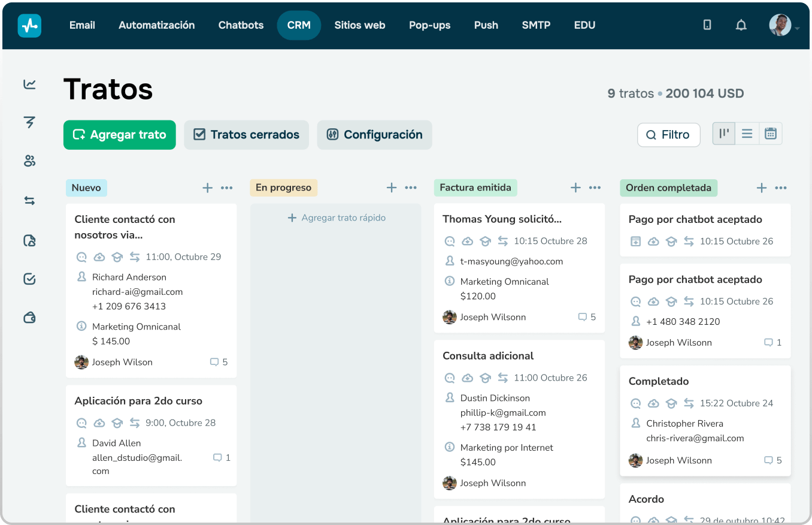This screenshot has height=525, width=812.
Task: Click the plus icon on Nuevo column
Action: click(207, 188)
